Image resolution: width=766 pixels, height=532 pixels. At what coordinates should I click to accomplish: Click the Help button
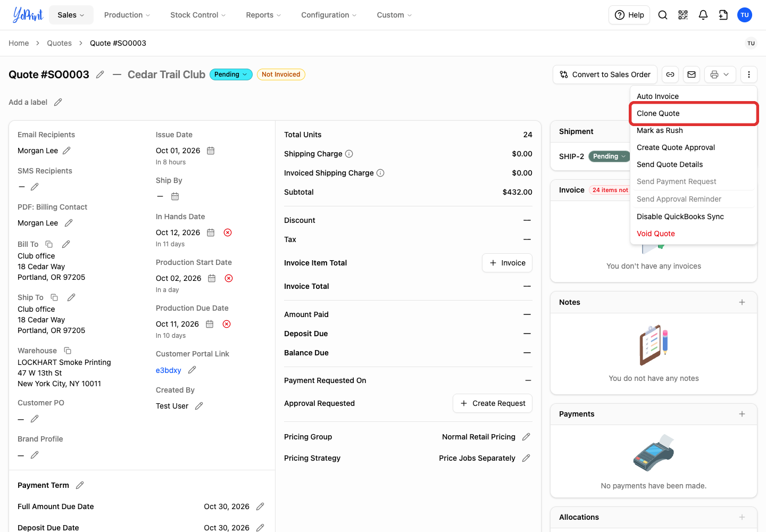click(629, 15)
